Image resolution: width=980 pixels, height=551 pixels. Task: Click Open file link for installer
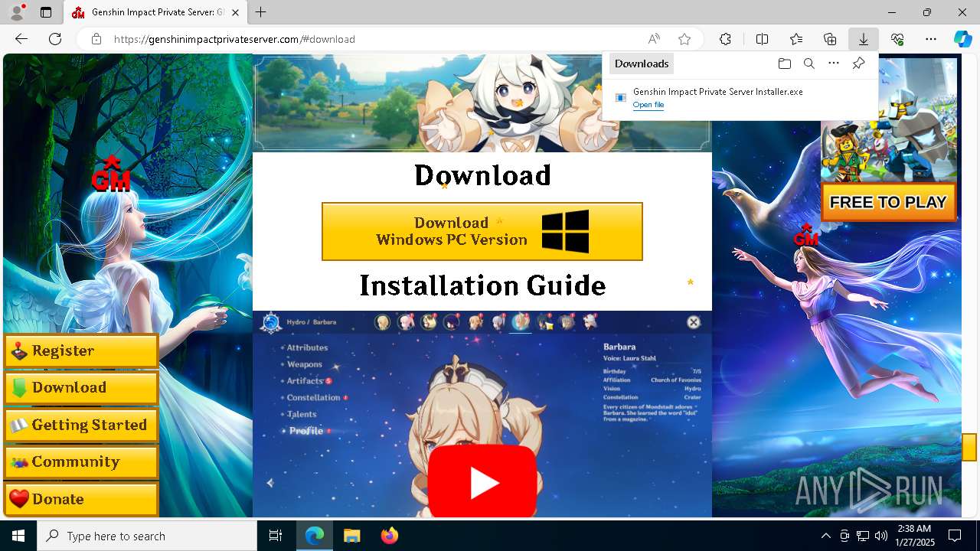[x=648, y=105]
